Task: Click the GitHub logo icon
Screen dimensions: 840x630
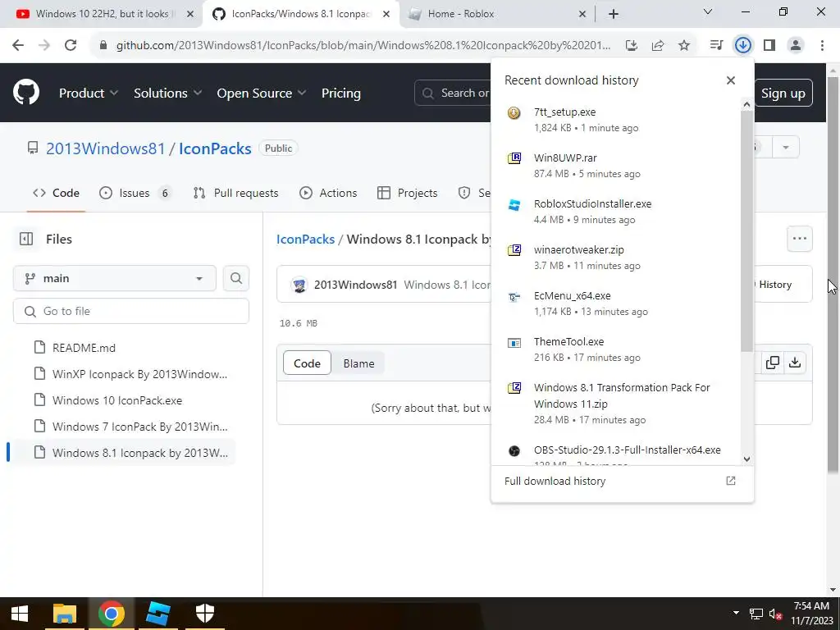Action: coord(25,93)
